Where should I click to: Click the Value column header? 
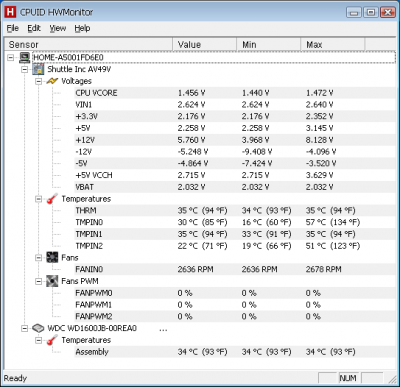coord(204,44)
